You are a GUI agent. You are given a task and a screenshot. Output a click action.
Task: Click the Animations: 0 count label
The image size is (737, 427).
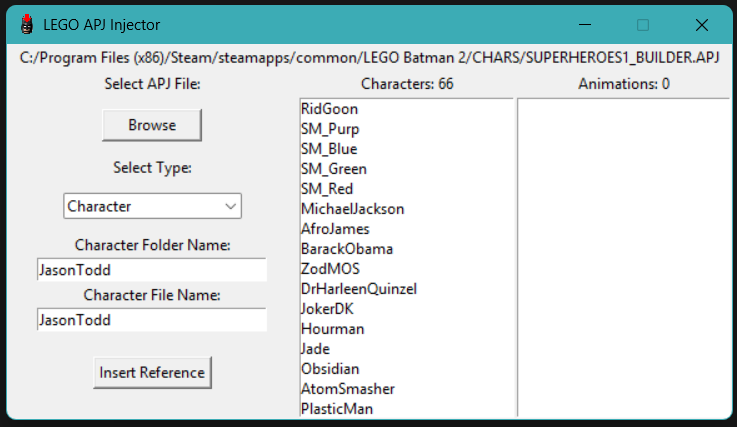[x=624, y=84]
